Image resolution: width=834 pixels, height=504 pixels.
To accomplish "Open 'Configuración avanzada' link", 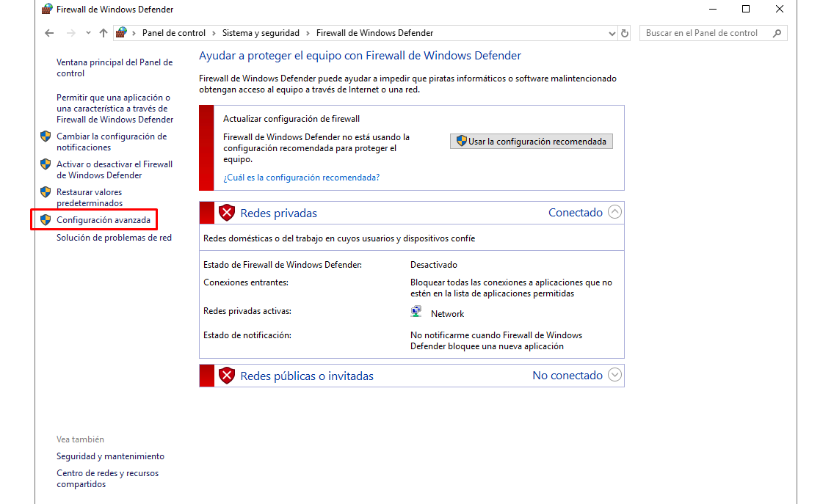I will [104, 220].
